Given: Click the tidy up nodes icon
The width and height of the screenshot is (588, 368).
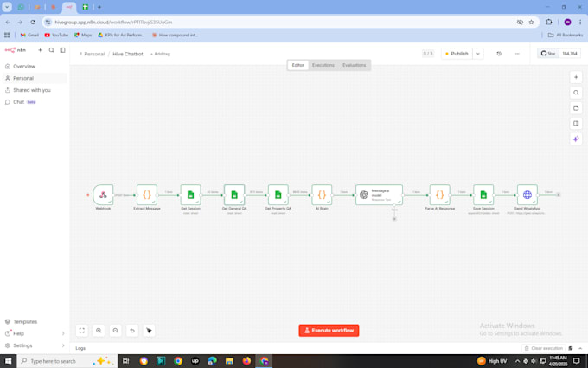Looking at the screenshot, I should [x=149, y=331].
